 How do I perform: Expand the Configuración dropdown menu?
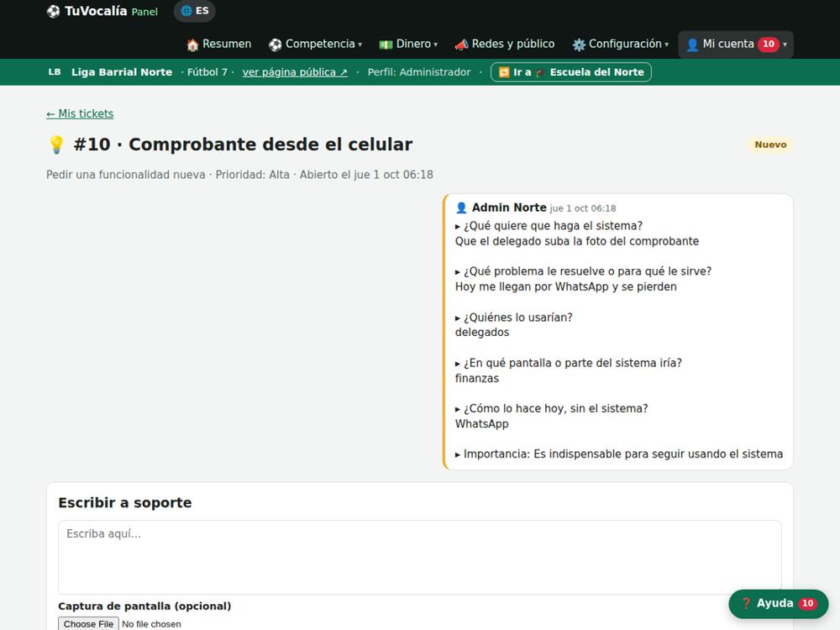click(x=621, y=44)
